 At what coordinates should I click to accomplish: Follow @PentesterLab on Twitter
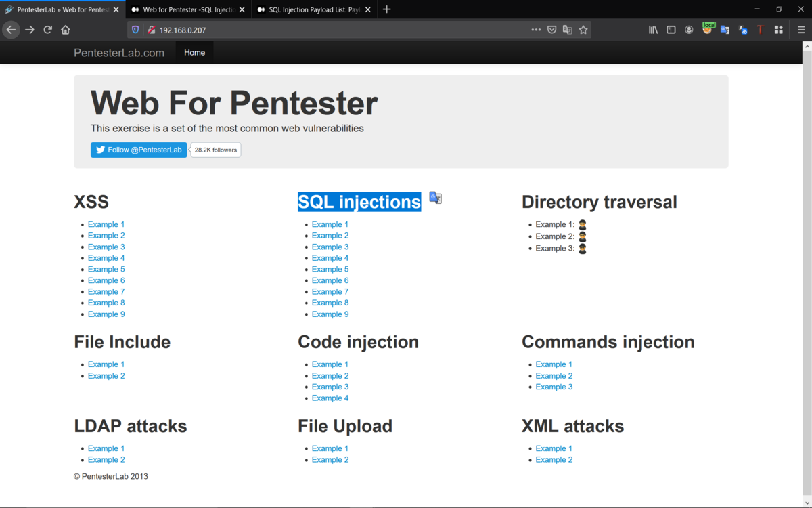[x=139, y=150]
